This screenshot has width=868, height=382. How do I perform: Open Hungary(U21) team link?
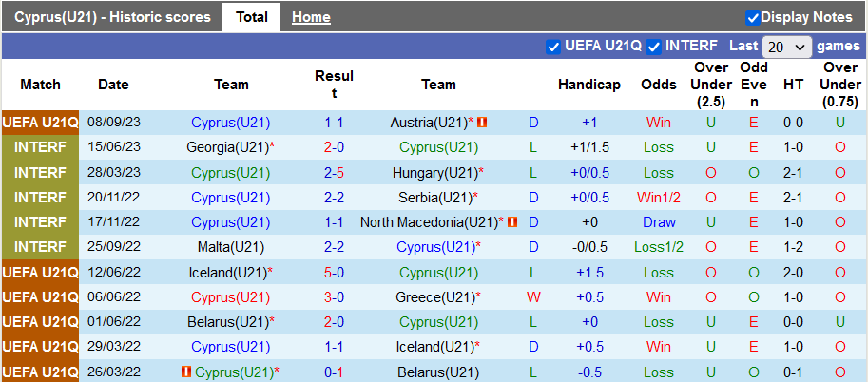[x=435, y=173]
